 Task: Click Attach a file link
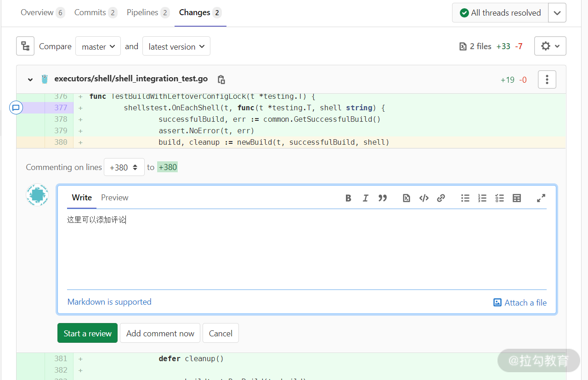(520, 302)
